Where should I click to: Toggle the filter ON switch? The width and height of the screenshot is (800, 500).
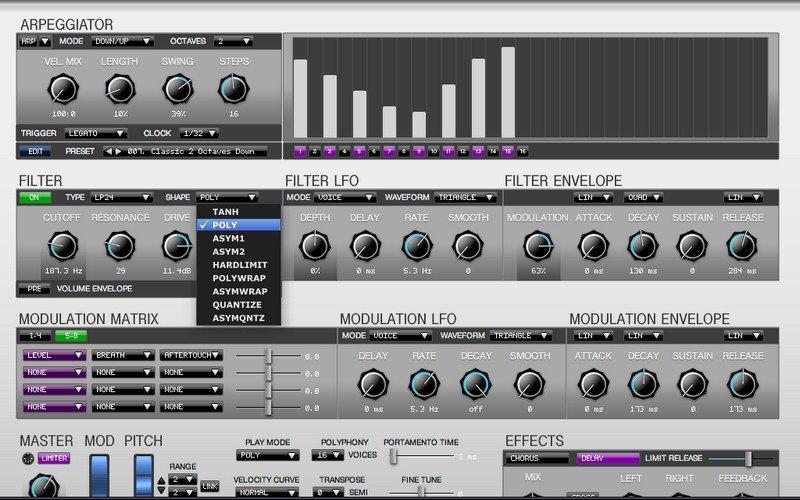(34, 198)
